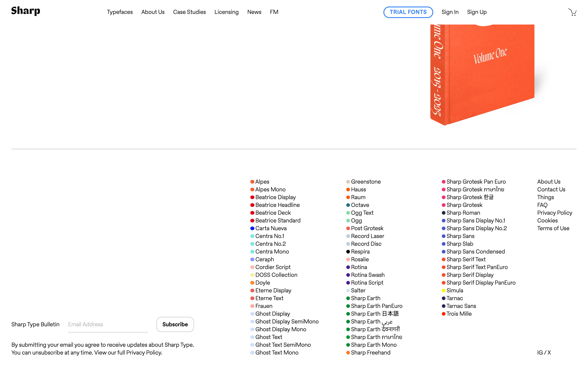588x368 pixels.
Task: Open the FAQ footer link
Action: point(542,205)
